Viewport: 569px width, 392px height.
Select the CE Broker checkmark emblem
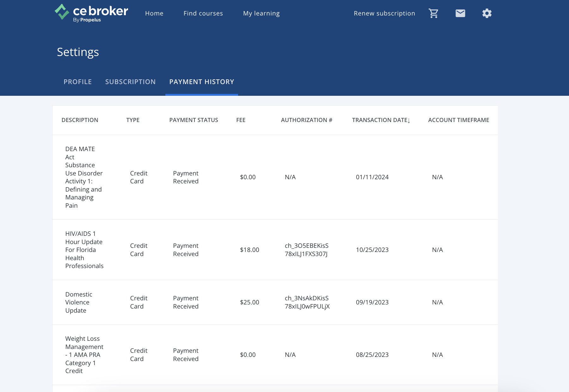point(62,12)
